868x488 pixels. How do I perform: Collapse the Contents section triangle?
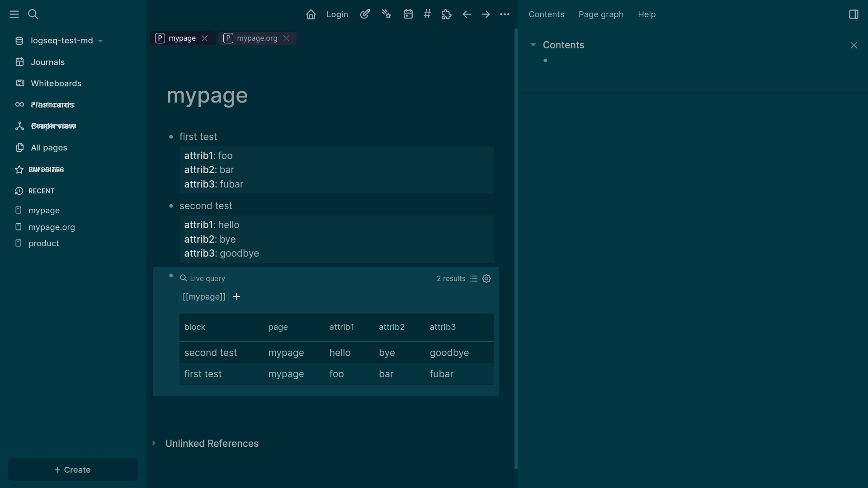(533, 45)
